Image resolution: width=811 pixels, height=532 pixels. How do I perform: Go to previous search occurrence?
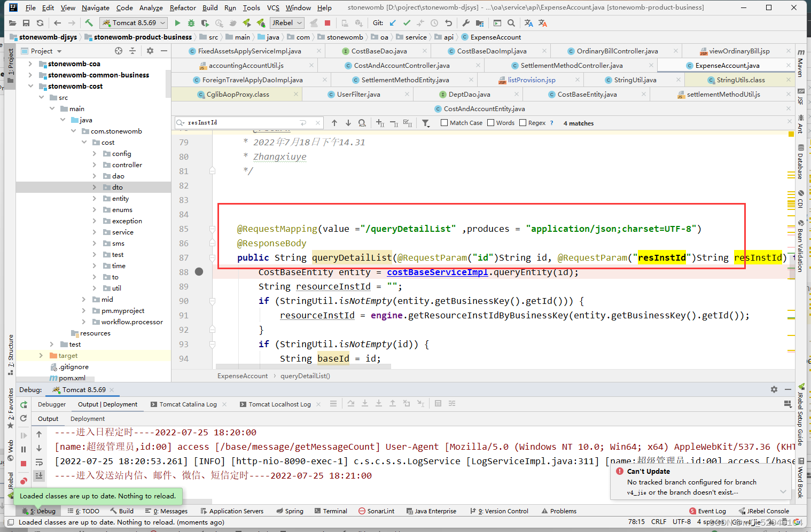[x=334, y=123]
